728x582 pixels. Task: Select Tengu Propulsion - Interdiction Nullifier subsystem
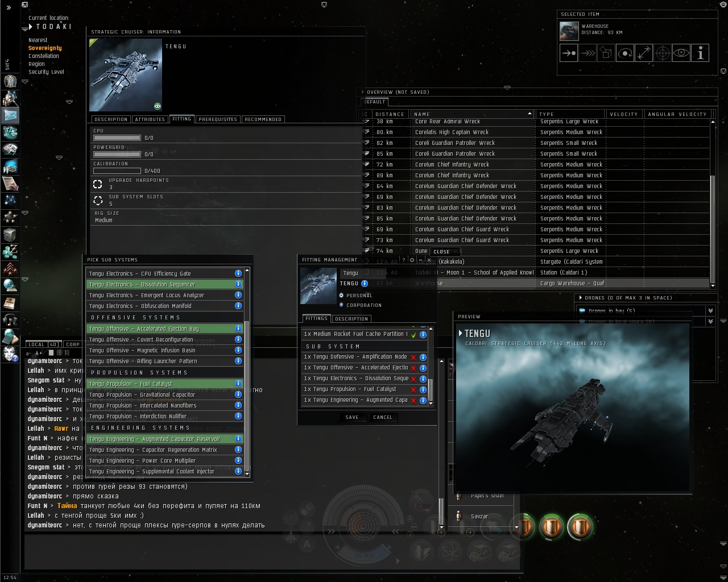pos(164,416)
